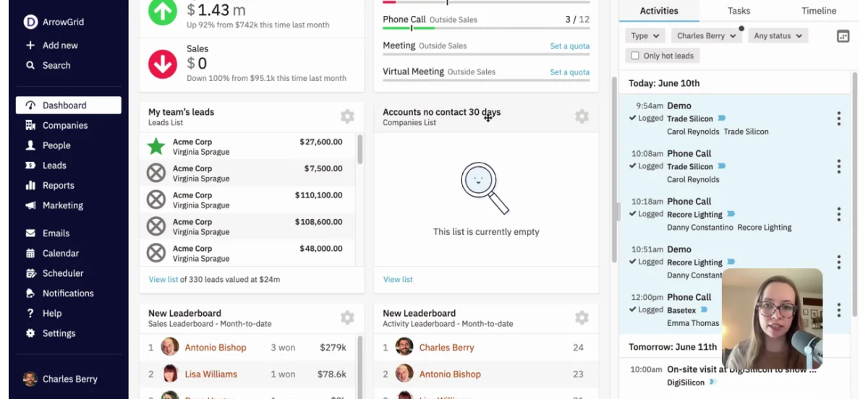Image resolution: width=868 pixels, height=399 pixels.
Task: Click the green star on first Acme Corp lead
Action: pyautogui.click(x=156, y=147)
